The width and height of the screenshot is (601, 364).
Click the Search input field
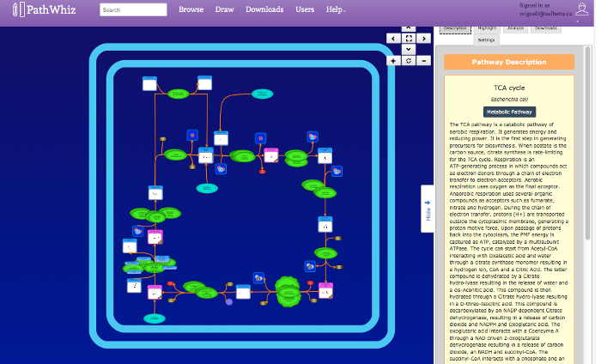click(x=133, y=10)
